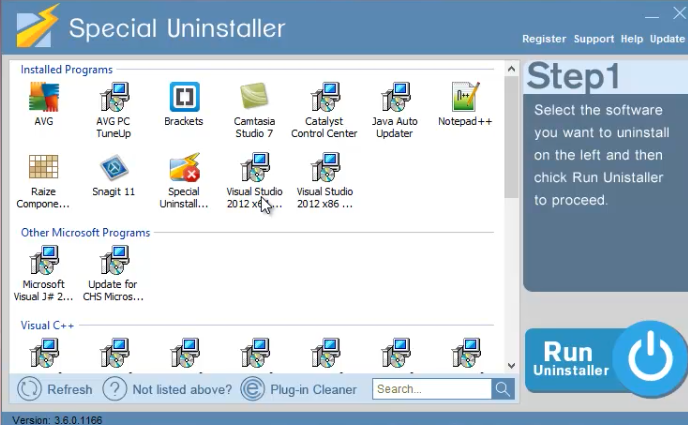Select AVG PC TuneUp program
Viewport: 688px width, 425px height.
click(x=114, y=110)
